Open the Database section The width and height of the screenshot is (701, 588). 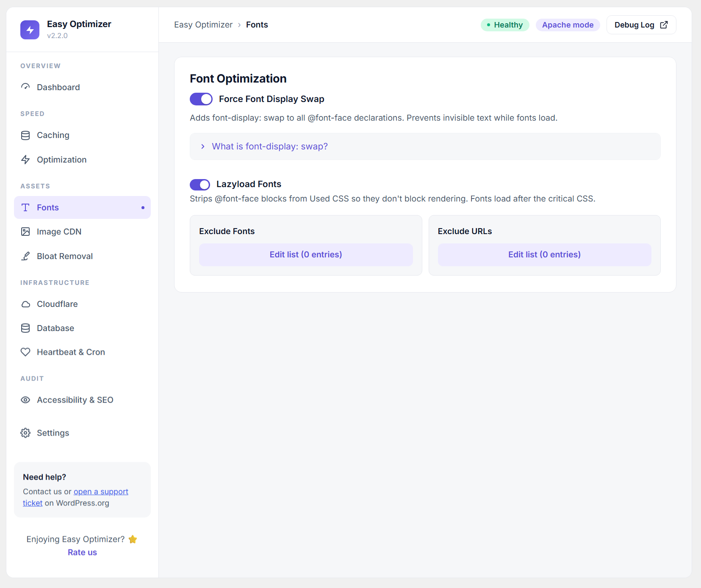point(82,328)
